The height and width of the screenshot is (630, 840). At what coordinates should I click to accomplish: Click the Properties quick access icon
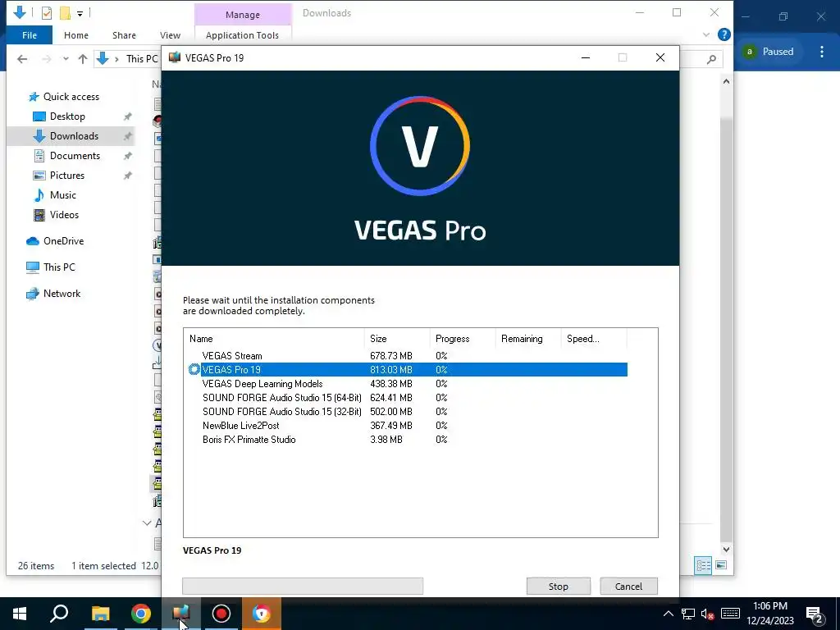coord(47,13)
